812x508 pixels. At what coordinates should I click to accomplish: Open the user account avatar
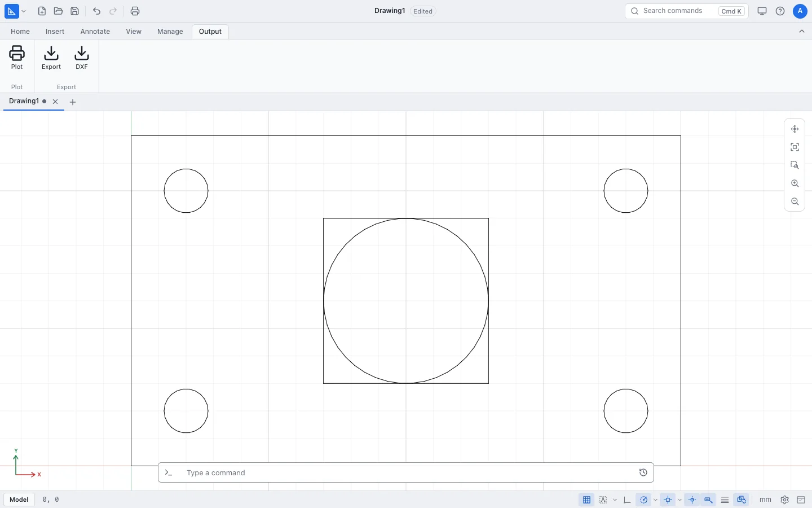pyautogui.click(x=800, y=11)
